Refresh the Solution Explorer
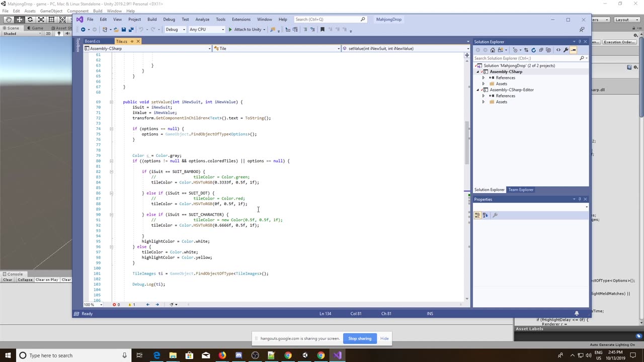This screenshot has width=644, height=362. pyautogui.click(x=534, y=50)
